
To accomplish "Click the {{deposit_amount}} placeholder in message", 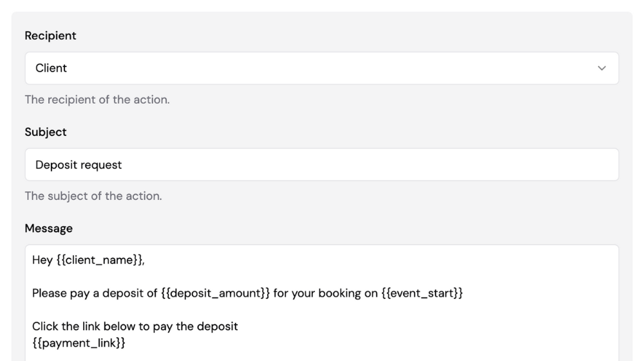I will click(x=215, y=293).
